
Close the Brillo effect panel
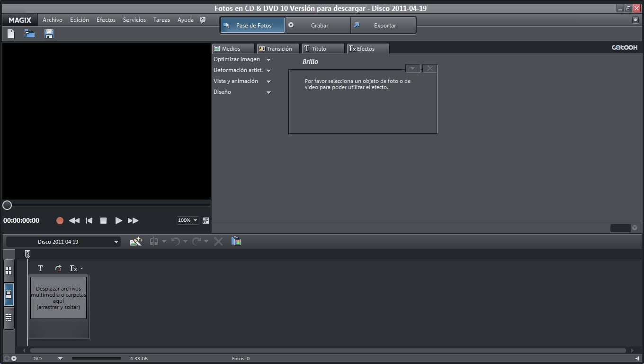429,68
